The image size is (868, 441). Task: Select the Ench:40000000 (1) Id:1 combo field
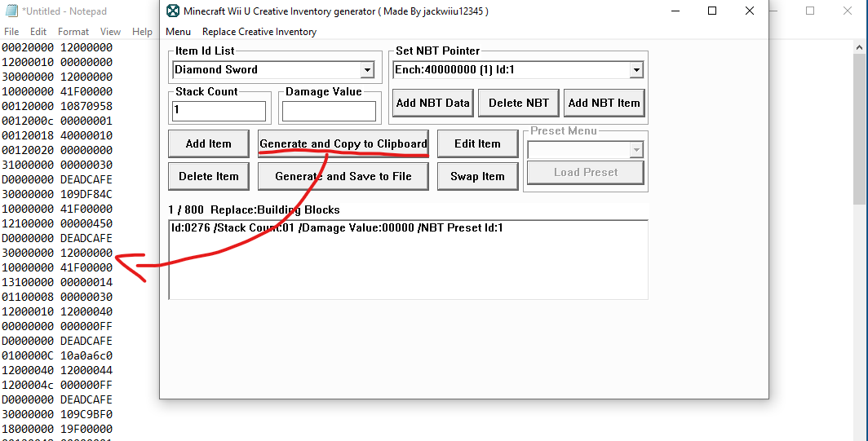point(518,70)
